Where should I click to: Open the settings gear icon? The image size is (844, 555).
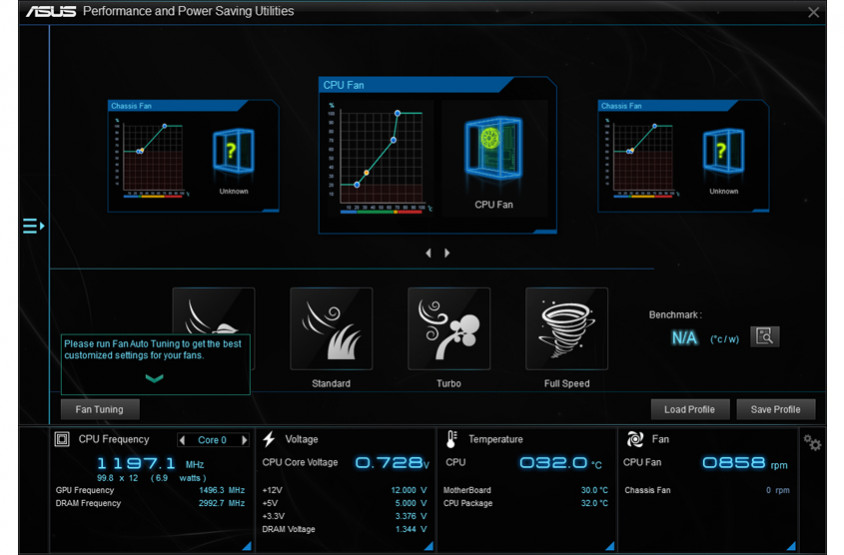tap(813, 442)
